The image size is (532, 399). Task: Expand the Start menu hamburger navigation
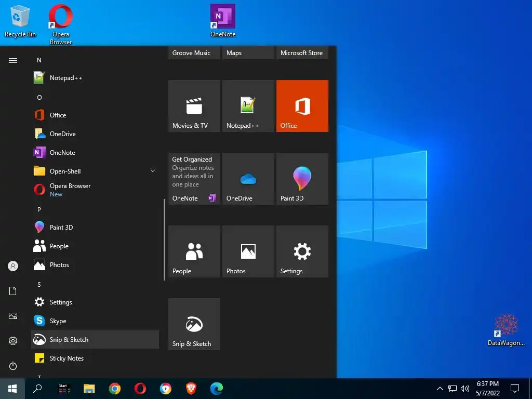click(x=13, y=60)
